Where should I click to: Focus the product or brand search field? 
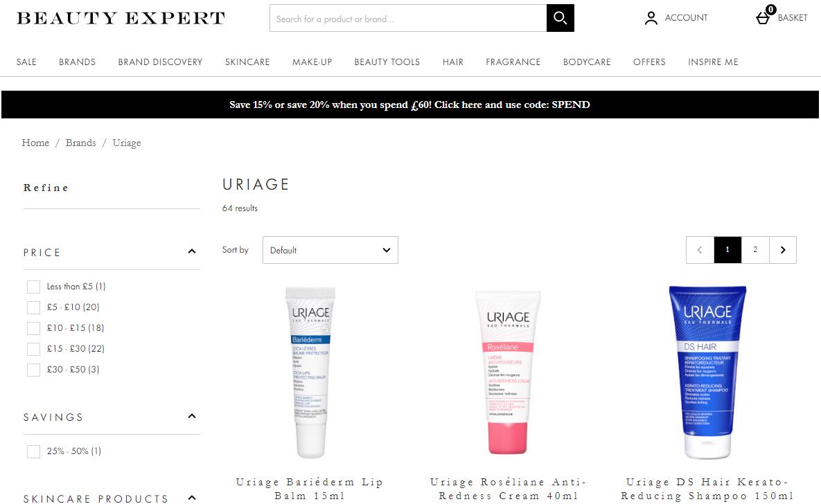tap(408, 18)
